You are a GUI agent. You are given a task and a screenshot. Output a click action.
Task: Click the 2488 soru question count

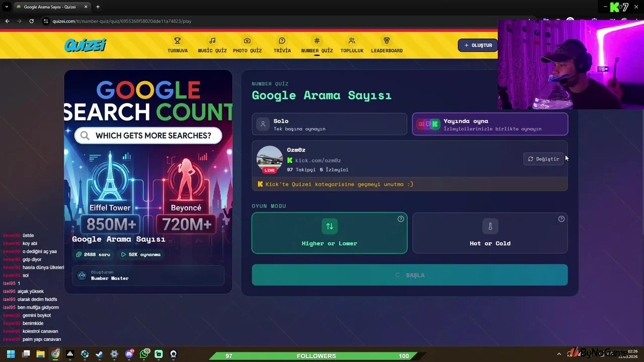click(x=93, y=254)
